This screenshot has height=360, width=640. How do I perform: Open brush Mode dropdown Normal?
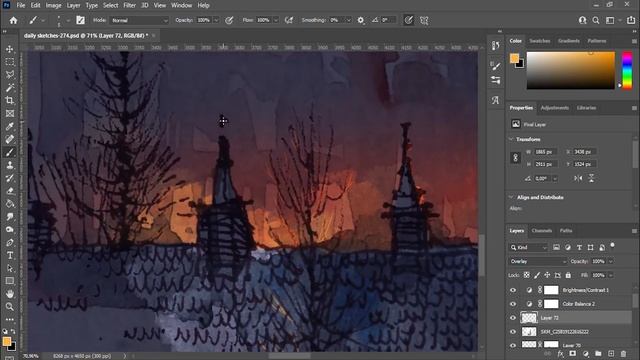point(139,20)
